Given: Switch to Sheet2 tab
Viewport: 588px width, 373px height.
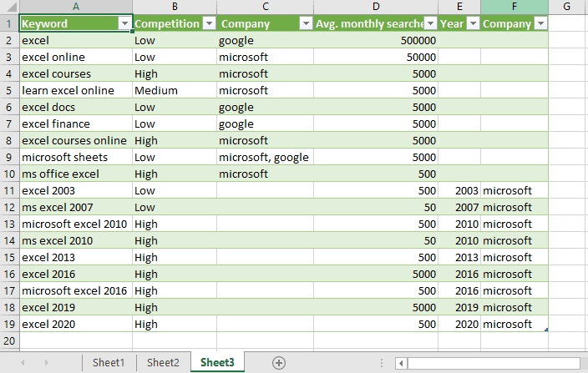Looking at the screenshot, I should pyautogui.click(x=163, y=362).
